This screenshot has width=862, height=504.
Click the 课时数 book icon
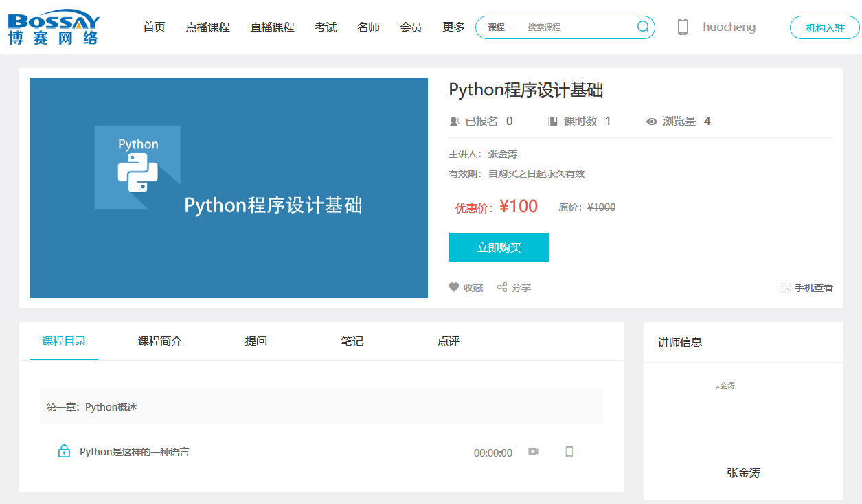coord(553,122)
